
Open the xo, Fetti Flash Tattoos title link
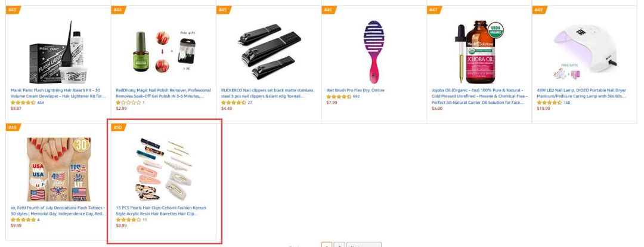tap(58, 211)
